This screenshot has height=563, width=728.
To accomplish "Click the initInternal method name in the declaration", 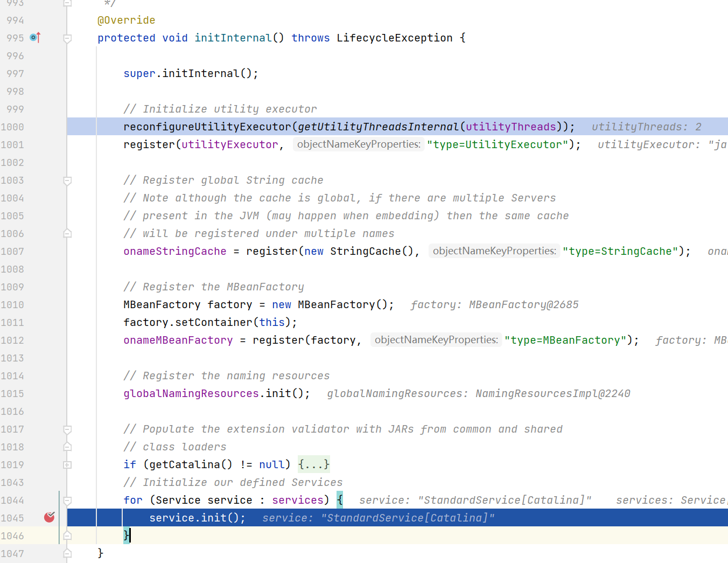I will pos(233,38).
